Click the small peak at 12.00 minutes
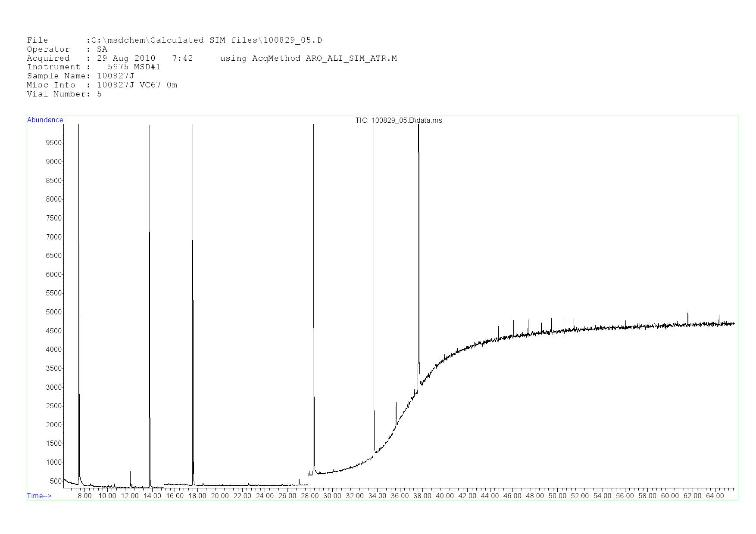Screen dimensions: 756x534 pos(130,476)
